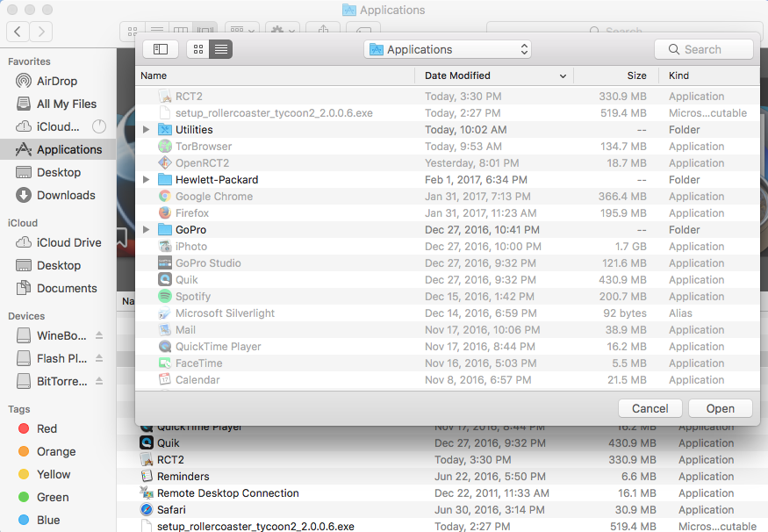
Task: Eject the BitTorre... device
Action: (99, 381)
